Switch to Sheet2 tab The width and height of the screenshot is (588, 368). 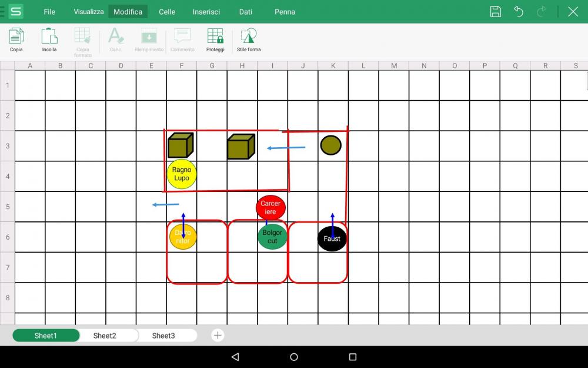tap(105, 336)
